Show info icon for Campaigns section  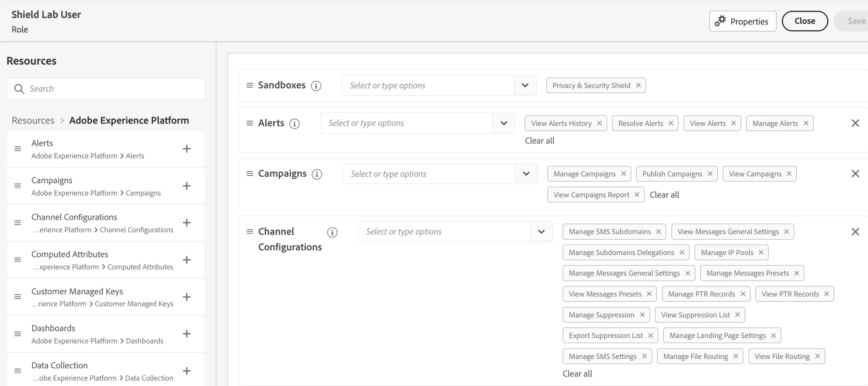[x=317, y=174]
